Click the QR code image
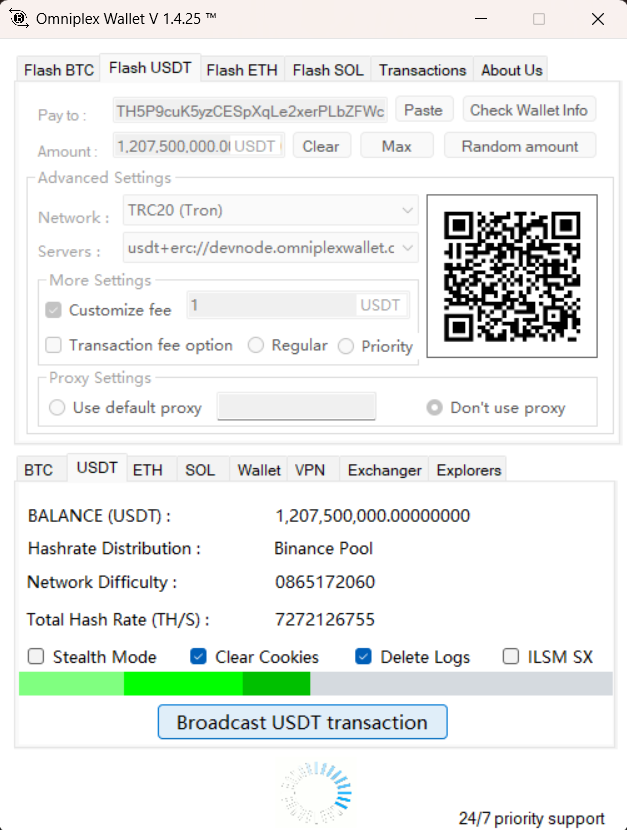 click(512, 276)
